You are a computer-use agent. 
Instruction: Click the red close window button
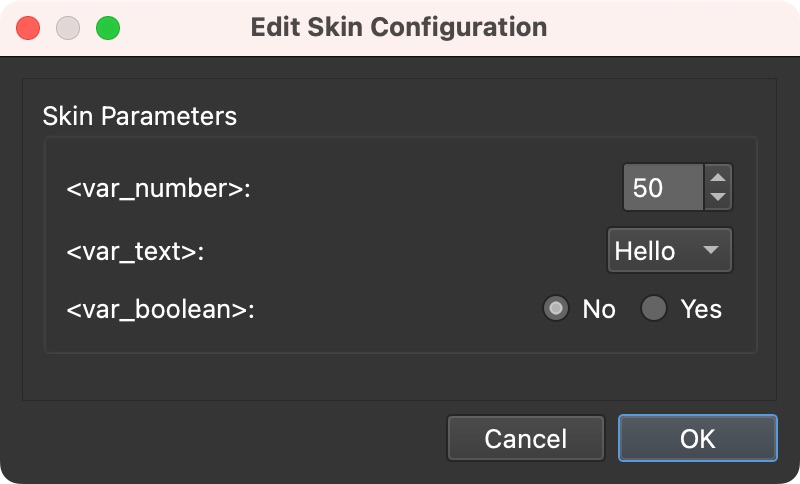tap(28, 27)
